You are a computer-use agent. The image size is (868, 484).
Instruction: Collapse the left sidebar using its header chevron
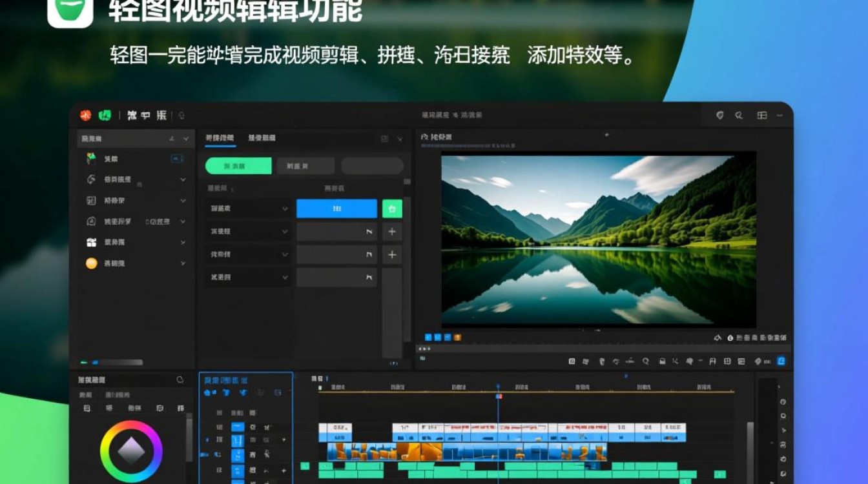pyautogui.click(x=186, y=139)
